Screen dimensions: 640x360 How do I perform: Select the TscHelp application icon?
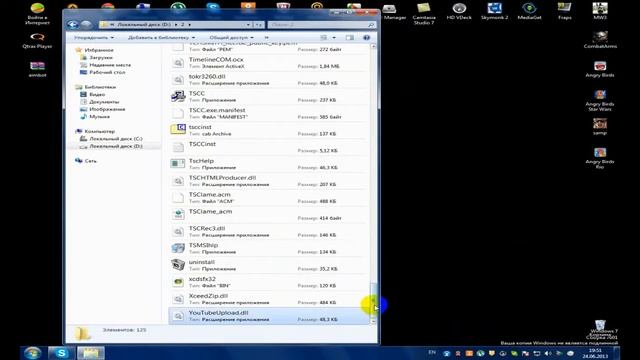tap(178, 164)
